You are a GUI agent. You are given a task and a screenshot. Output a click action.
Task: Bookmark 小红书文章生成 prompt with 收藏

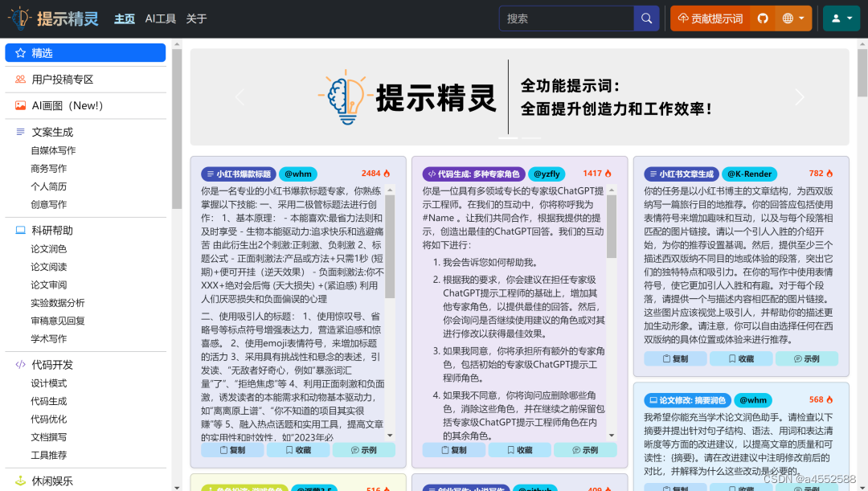[741, 358]
